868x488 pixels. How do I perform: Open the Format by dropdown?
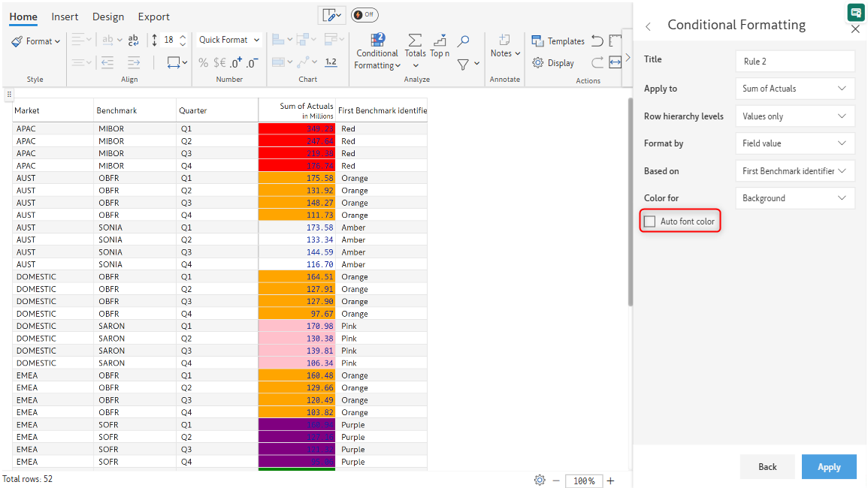coord(794,143)
